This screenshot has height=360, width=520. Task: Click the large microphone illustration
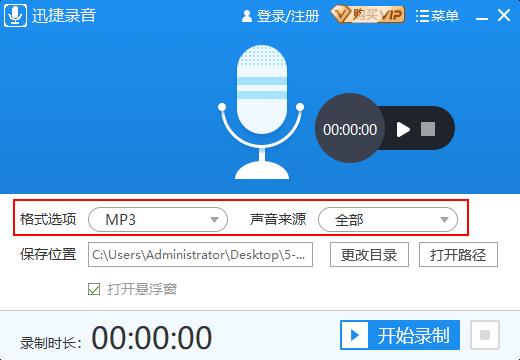pos(261,112)
